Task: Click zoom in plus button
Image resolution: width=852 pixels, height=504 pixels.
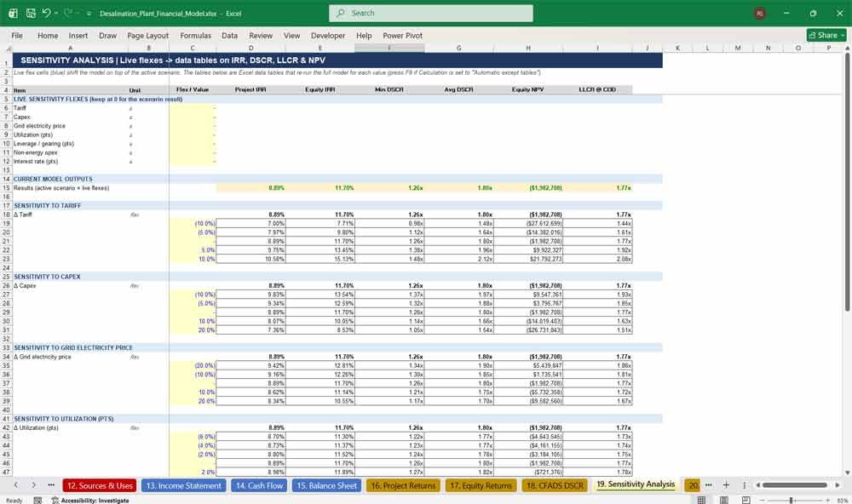Action: point(827,501)
